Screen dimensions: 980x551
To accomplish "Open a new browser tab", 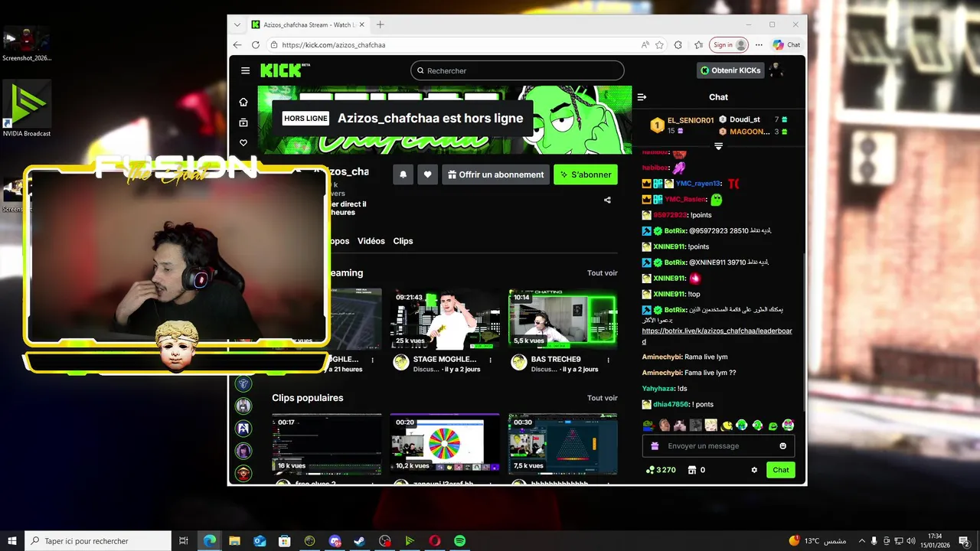I will click(x=380, y=24).
